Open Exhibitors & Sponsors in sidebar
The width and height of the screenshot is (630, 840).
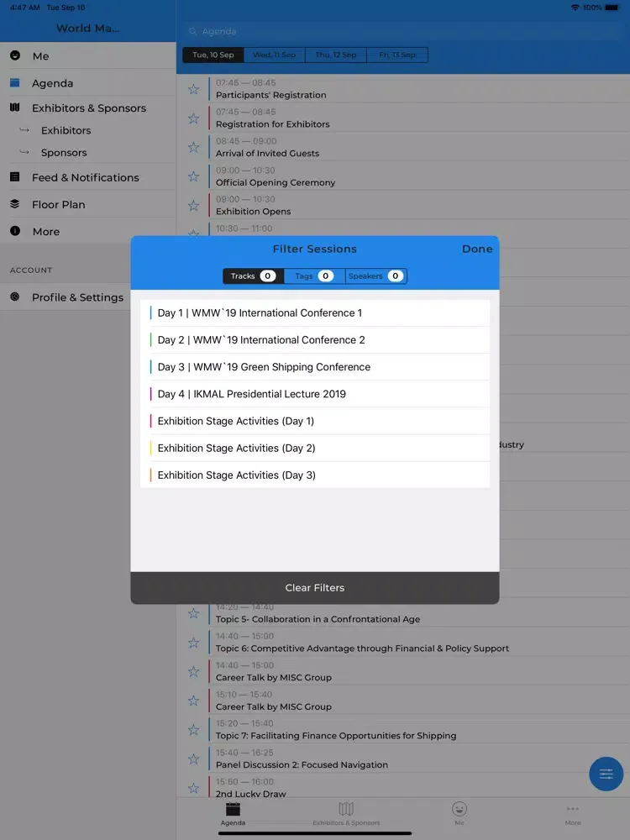click(x=88, y=108)
